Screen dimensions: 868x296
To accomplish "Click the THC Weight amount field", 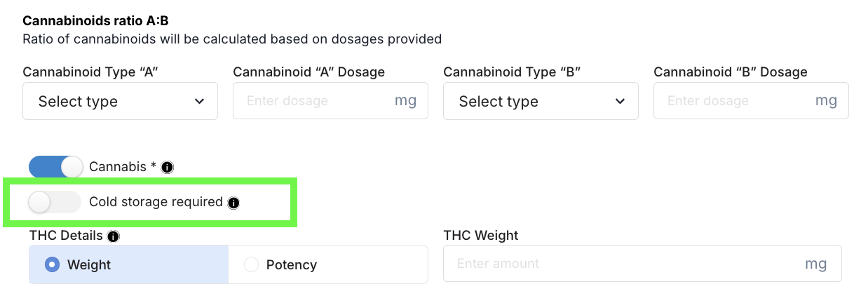I will (x=624, y=264).
